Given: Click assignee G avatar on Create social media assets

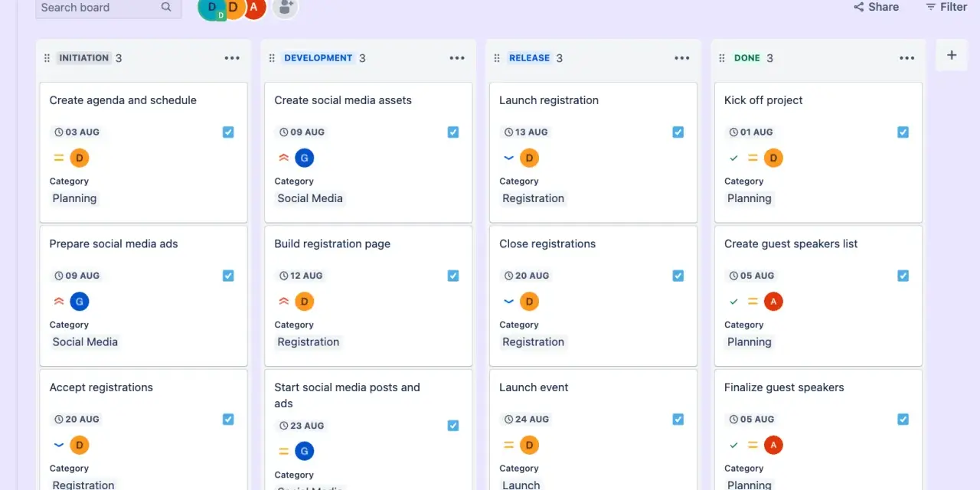Looking at the screenshot, I should (x=305, y=158).
